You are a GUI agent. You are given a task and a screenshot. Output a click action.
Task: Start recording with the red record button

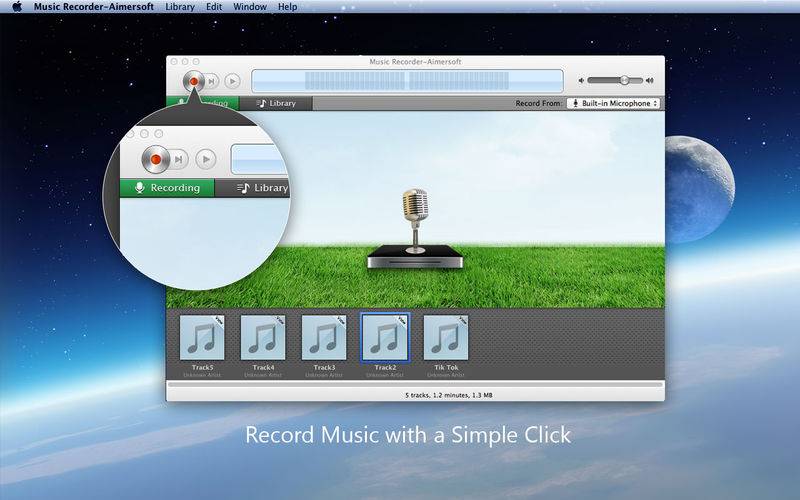coord(193,81)
